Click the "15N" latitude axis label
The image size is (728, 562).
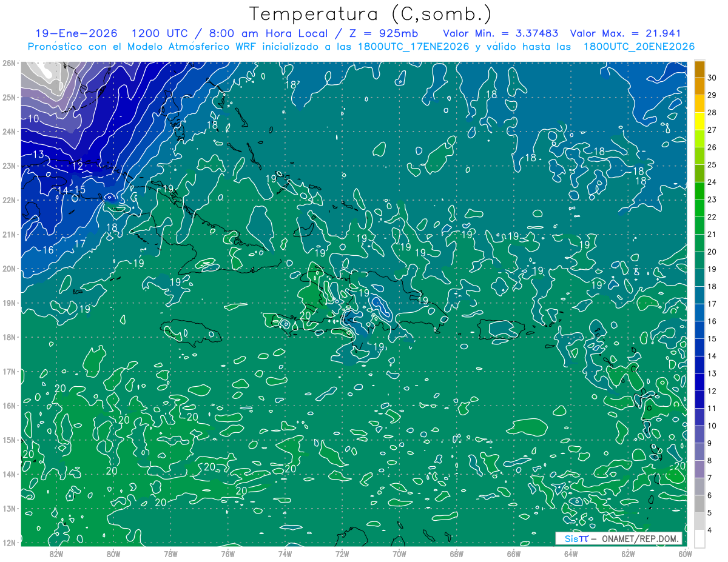[x=8, y=440]
